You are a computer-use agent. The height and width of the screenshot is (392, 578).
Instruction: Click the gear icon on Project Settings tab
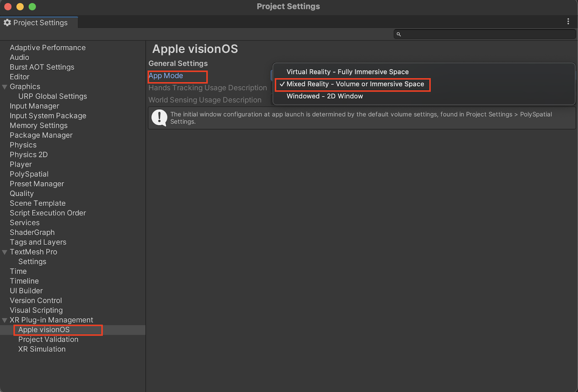pyautogui.click(x=7, y=22)
